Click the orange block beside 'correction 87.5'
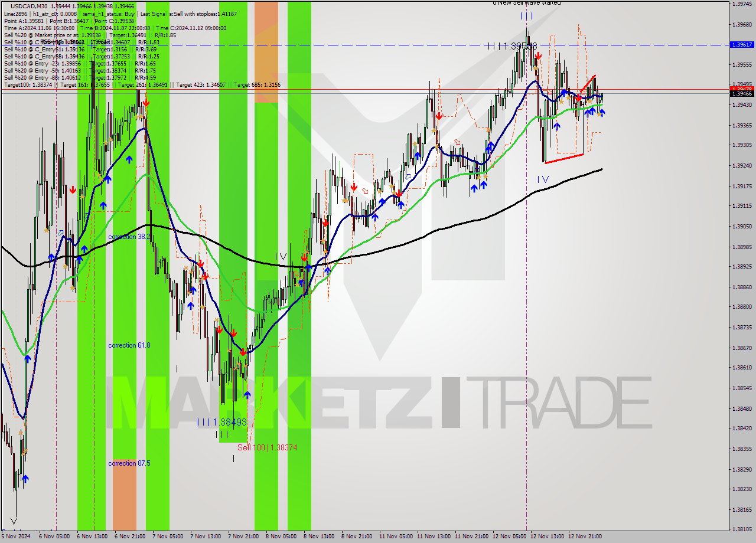The height and width of the screenshot is (543, 756). [x=124, y=494]
